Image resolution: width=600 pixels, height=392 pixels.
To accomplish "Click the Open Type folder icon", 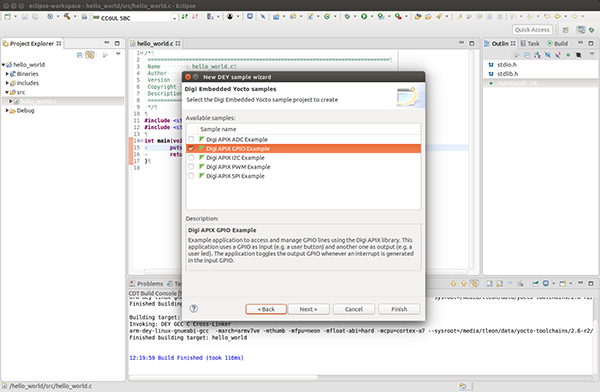I will coord(418,16).
